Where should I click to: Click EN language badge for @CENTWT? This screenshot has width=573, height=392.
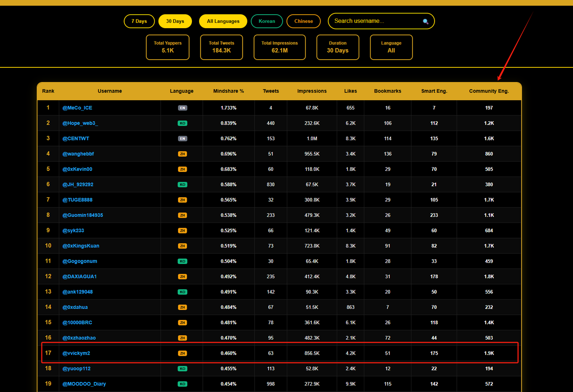click(182, 138)
